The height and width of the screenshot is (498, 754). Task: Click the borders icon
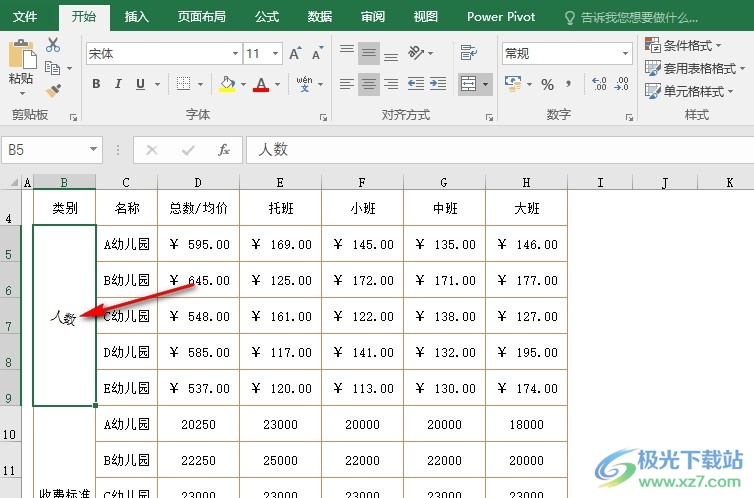183,85
